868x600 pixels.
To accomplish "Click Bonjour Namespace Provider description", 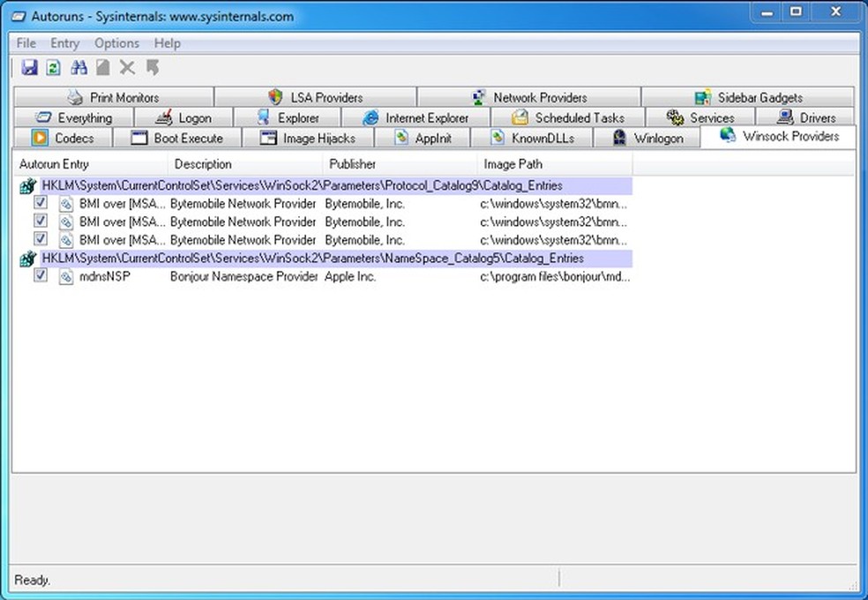I will point(243,276).
